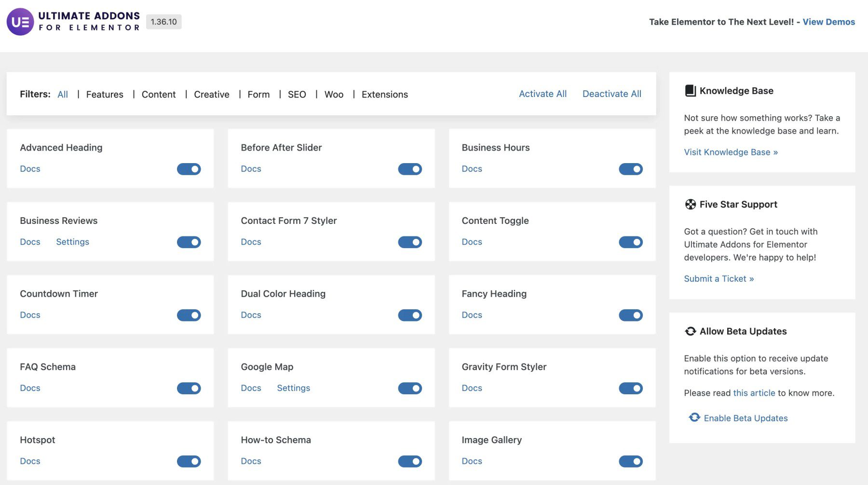The height and width of the screenshot is (485, 868).
Task: Disable the Advanced Heading widget
Action: [189, 169]
